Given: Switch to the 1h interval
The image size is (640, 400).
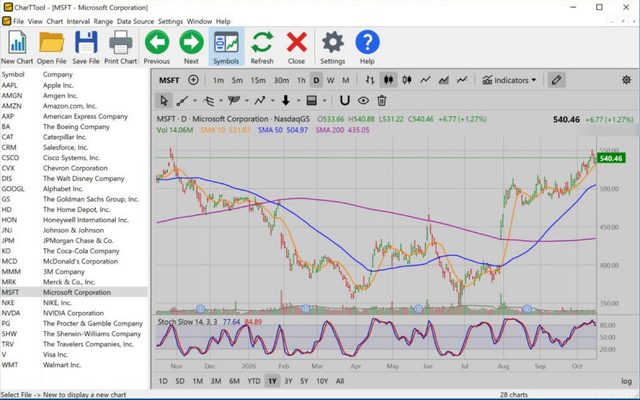Looking at the screenshot, I should 301,80.
